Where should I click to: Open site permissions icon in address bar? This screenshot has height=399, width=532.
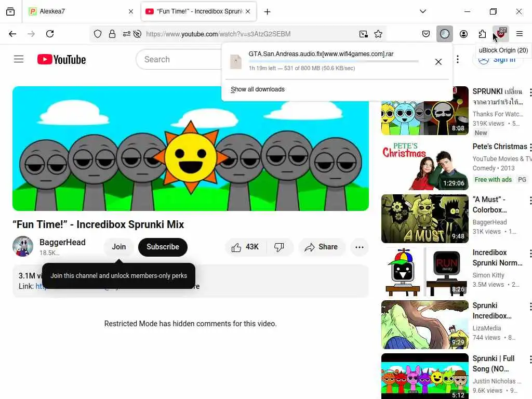point(126,34)
